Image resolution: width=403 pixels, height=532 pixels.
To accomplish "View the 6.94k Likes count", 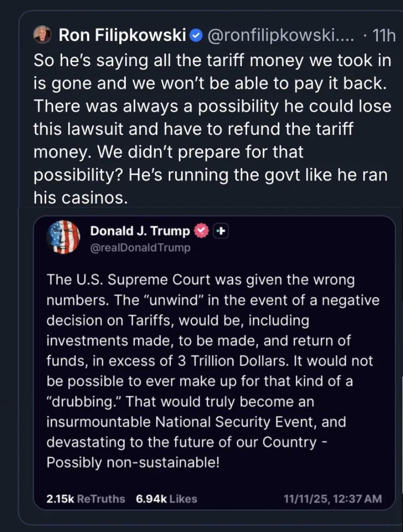I will coord(166,498).
